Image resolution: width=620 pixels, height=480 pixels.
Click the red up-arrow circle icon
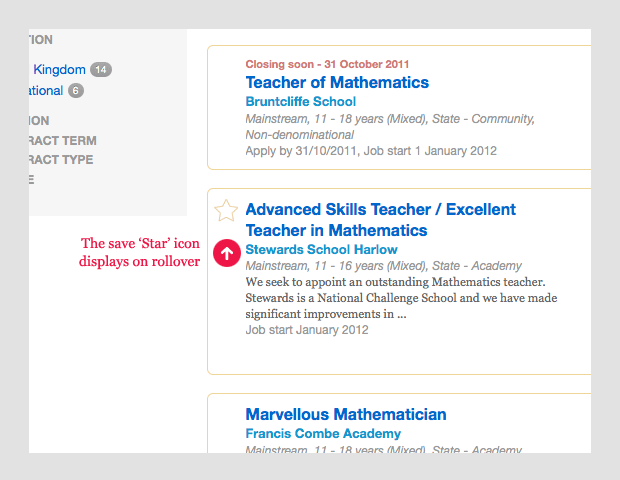click(227, 254)
